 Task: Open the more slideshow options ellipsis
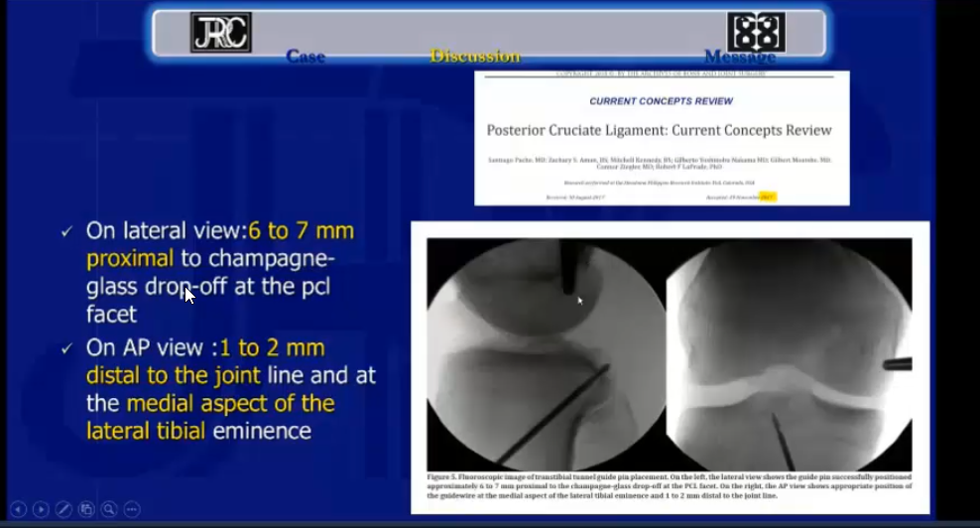(x=132, y=510)
